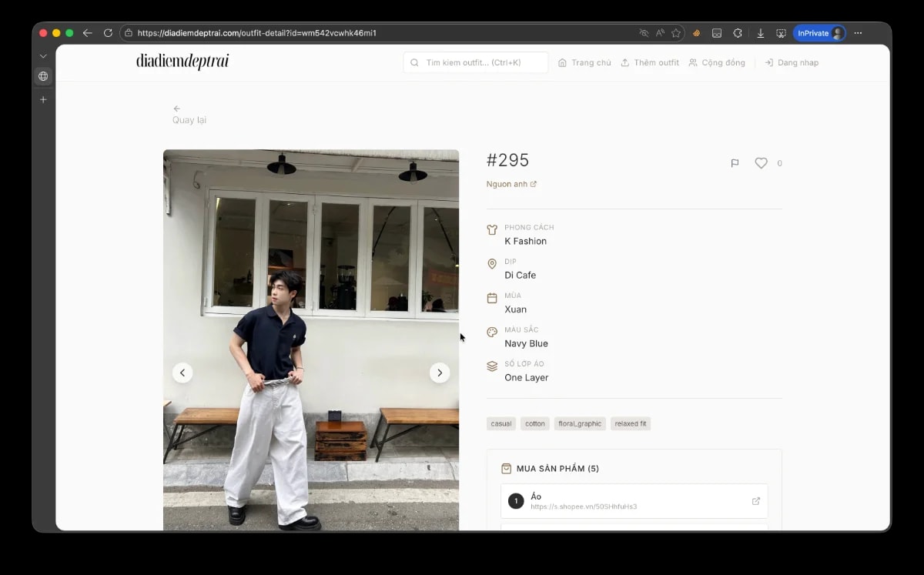Open the Collections icon in the browser toolbar

(716, 32)
